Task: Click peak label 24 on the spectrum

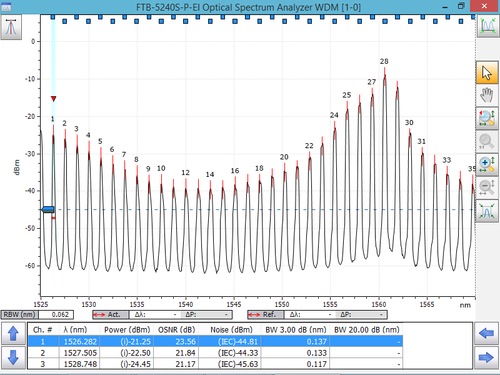Action: [x=334, y=115]
